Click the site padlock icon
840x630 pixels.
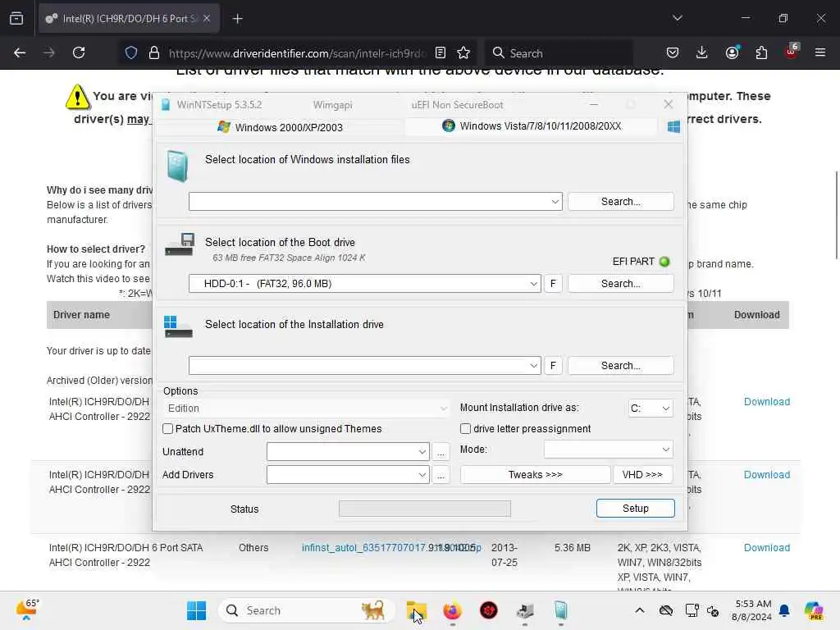[154, 52]
